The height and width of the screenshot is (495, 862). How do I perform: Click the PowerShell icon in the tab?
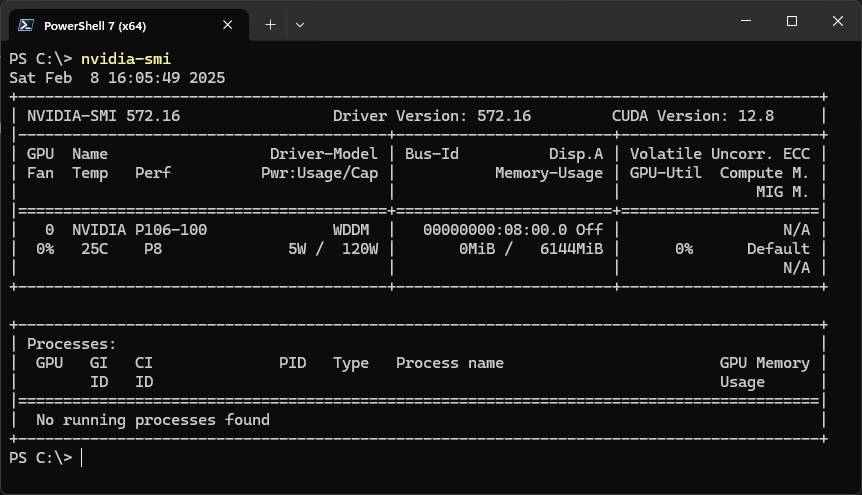pyautogui.click(x=26, y=25)
